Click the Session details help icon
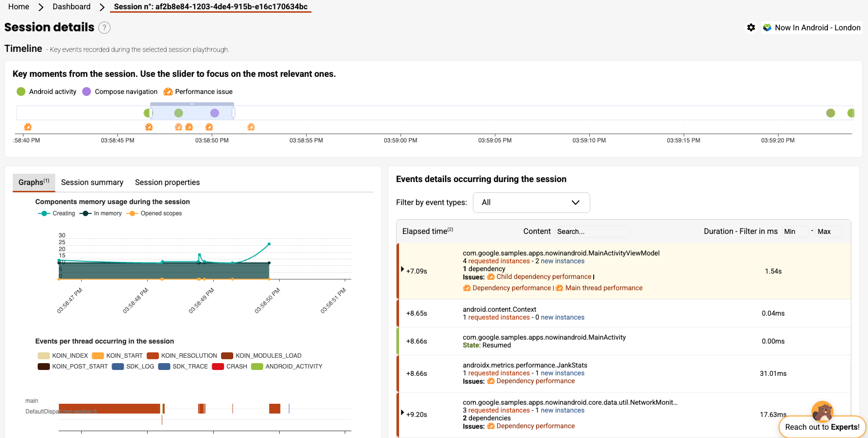868x438 pixels. (x=104, y=28)
